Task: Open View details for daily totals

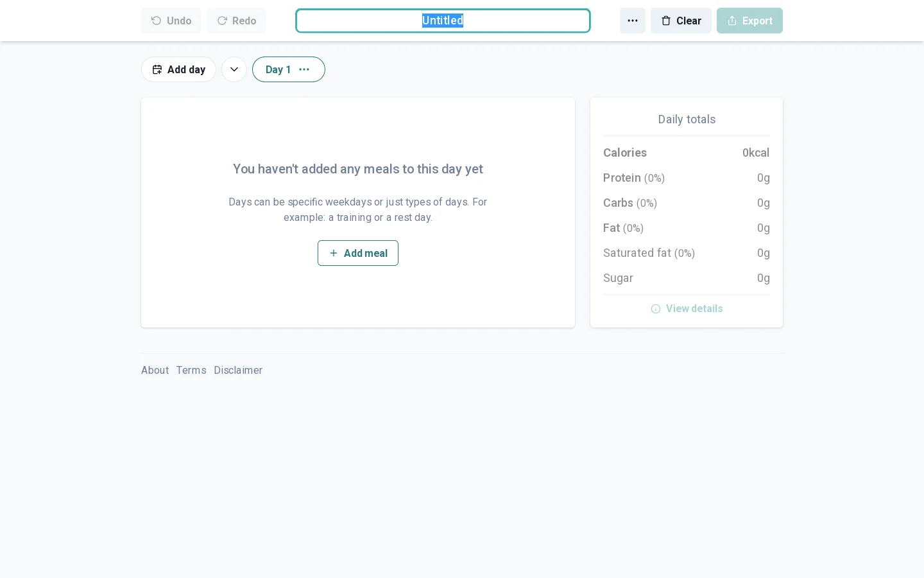Action: (x=687, y=309)
